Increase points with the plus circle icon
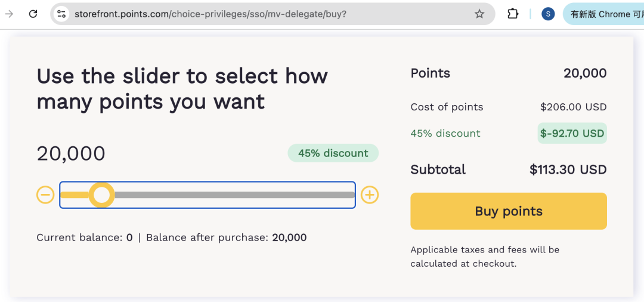This screenshot has width=644, height=302. (x=370, y=195)
